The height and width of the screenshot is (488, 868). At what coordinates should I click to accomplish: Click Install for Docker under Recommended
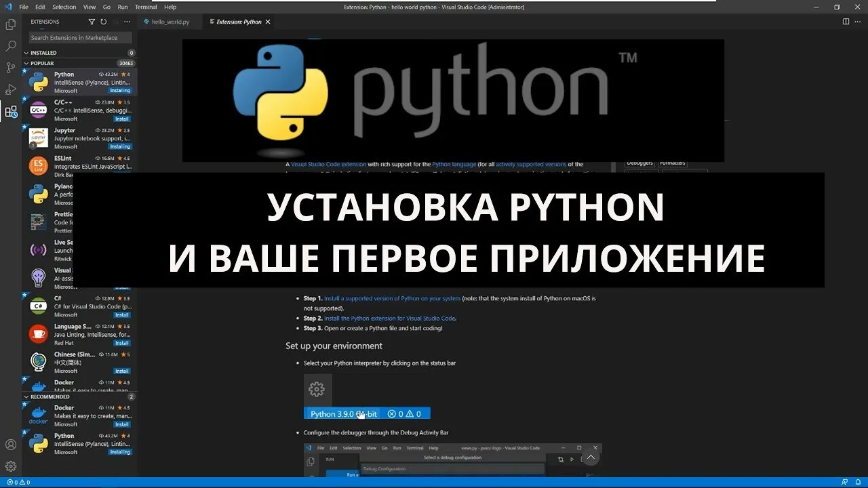122,424
